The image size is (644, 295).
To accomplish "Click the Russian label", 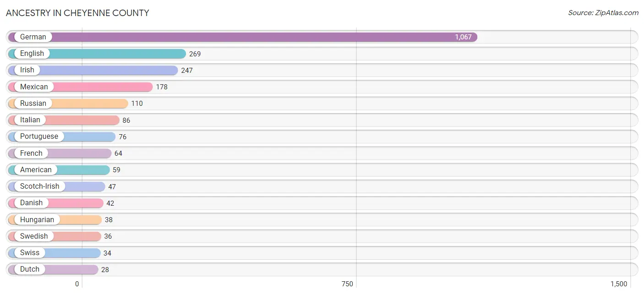I will point(33,104).
